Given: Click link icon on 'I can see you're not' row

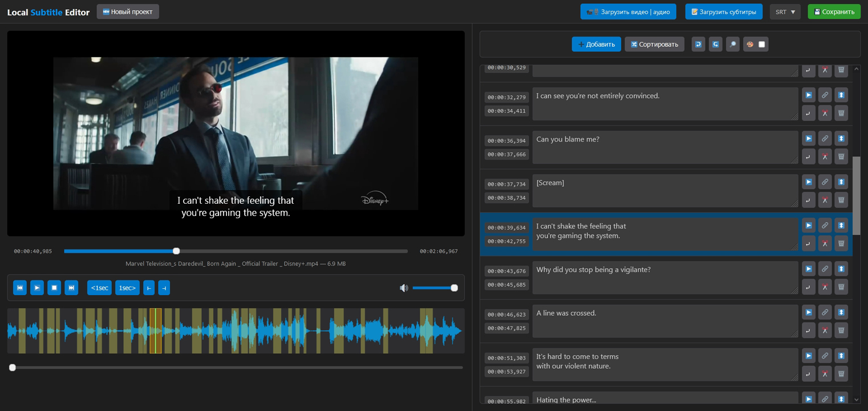Looking at the screenshot, I should [x=825, y=95].
